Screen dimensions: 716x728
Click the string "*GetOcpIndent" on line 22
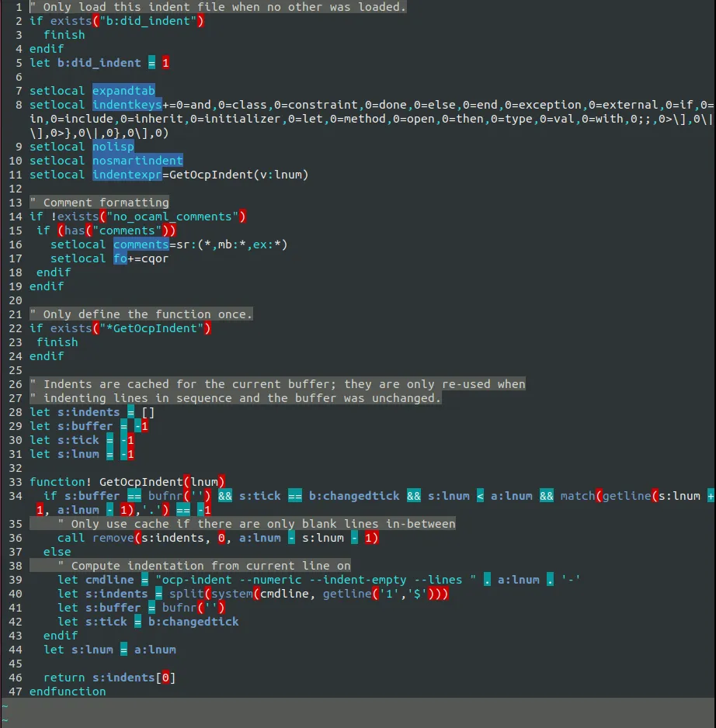(x=151, y=328)
